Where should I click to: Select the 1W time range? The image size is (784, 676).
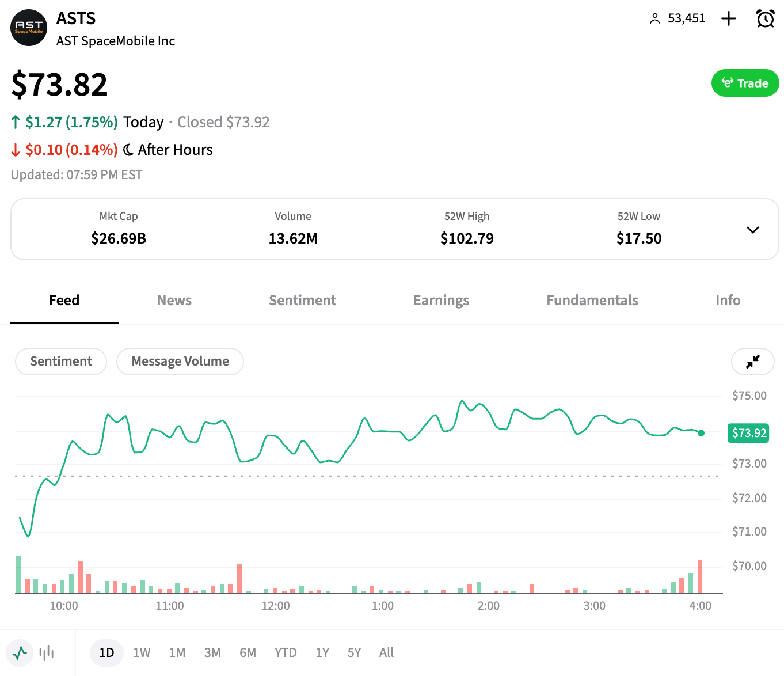(142, 652)
